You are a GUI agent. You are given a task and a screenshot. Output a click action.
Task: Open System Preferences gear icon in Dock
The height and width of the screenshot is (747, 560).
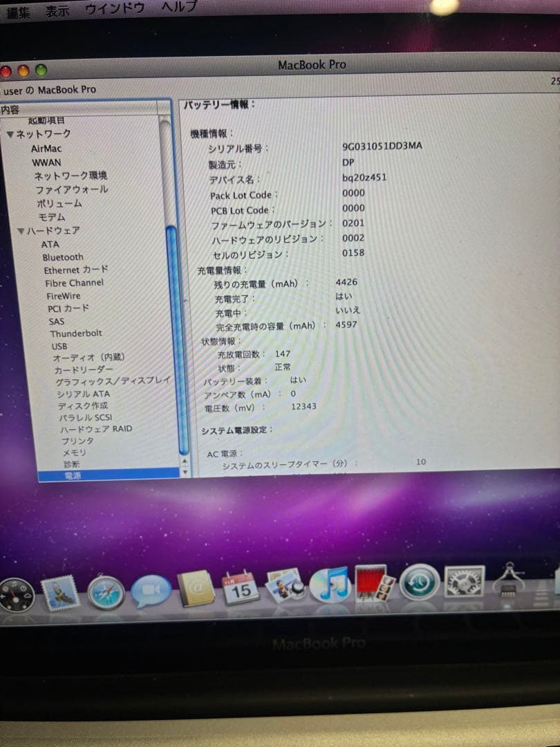point(465,582)
